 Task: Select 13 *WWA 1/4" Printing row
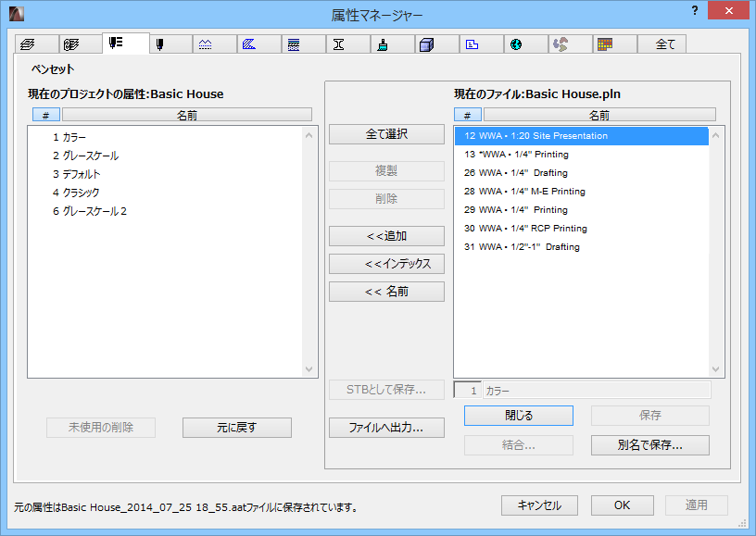(582, 154)
